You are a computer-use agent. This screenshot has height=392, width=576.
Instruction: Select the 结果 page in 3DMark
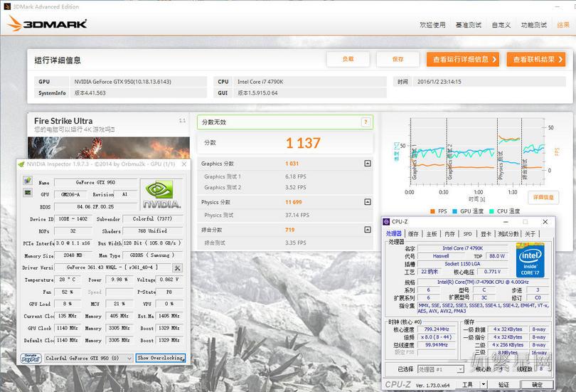tap(563, 25)
